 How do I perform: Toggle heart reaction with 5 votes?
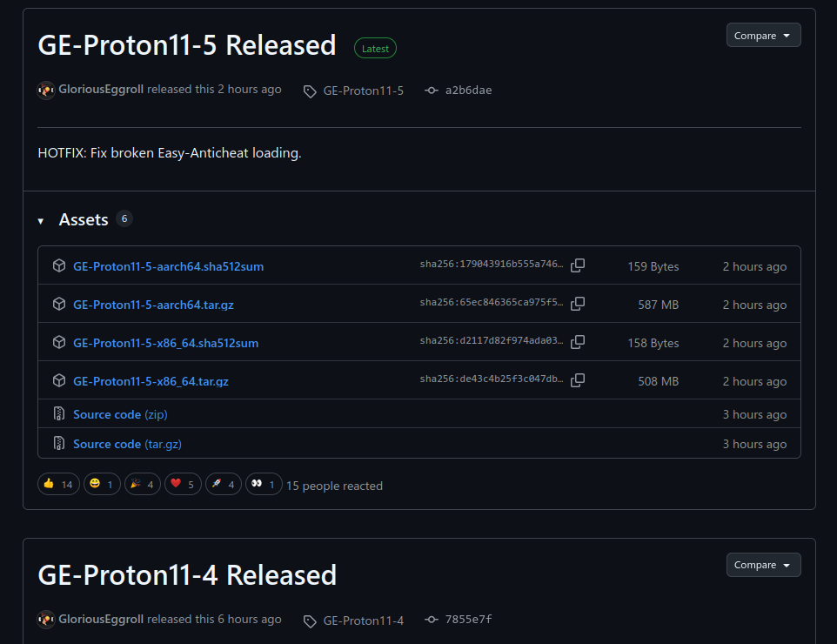tap(183, 485)
